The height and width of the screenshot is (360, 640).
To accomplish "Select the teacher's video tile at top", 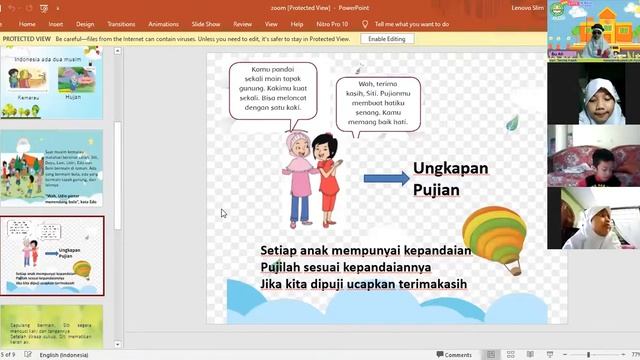I will tap(593, 31).
